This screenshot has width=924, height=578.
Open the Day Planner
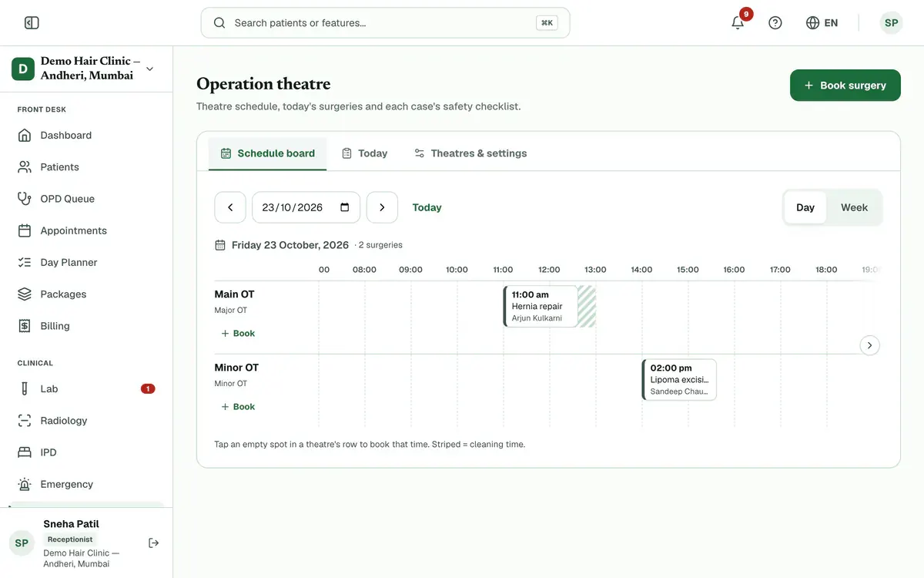tap(86, 263)
